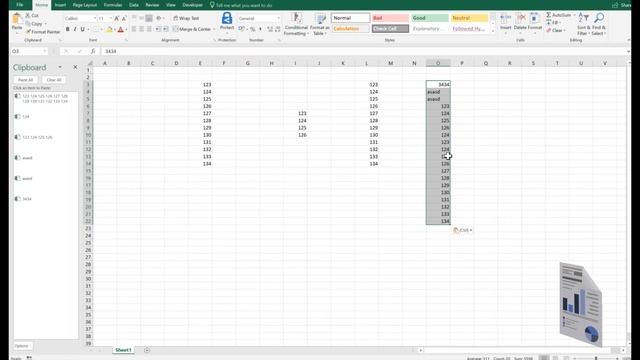Image resolution: width=640 pixels, height=360 pixels.
Task: Click the Copy button
Action: [x=34, y=24]
